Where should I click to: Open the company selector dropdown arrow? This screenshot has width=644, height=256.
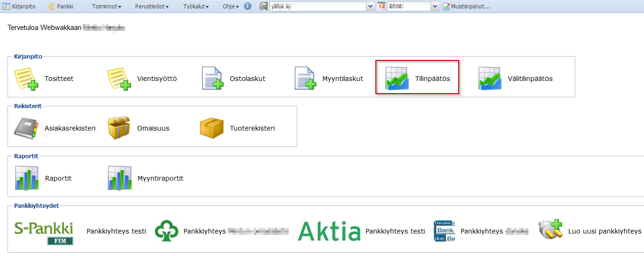370,7
